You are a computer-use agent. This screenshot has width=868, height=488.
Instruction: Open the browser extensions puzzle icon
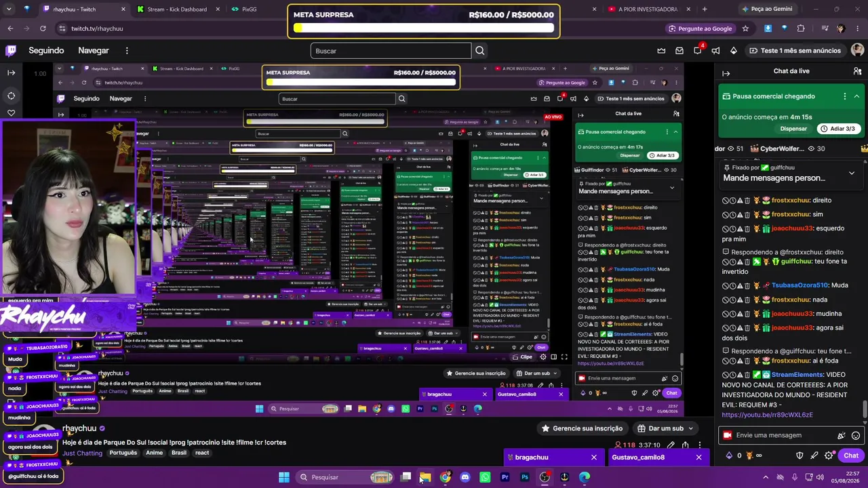click(x=801, y=28)
